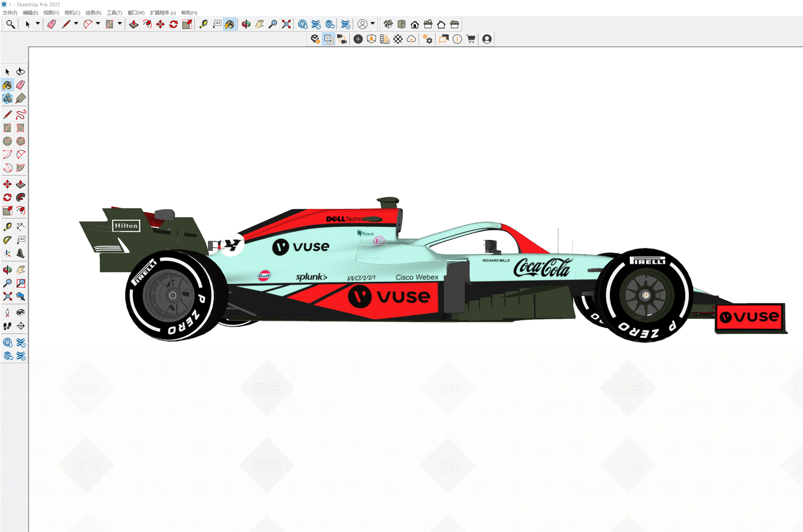Open 3D Warehouse from top toolbar
This screenshot has width=803, height=532.
tap(303, 24)
